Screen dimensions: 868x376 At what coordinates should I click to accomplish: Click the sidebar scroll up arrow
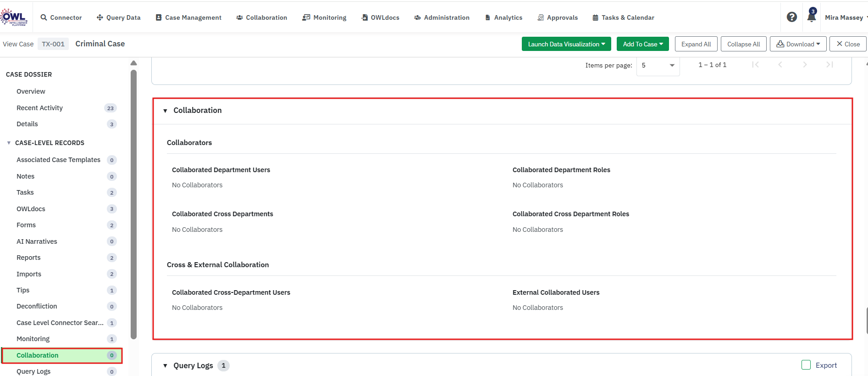[x=133, y=63]
